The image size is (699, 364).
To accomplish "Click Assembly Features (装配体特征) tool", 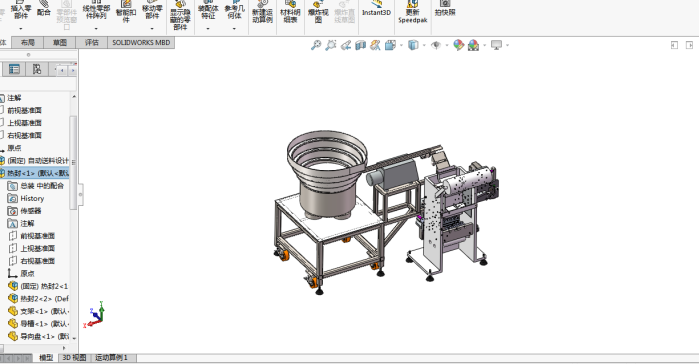I will click(208, 10).
